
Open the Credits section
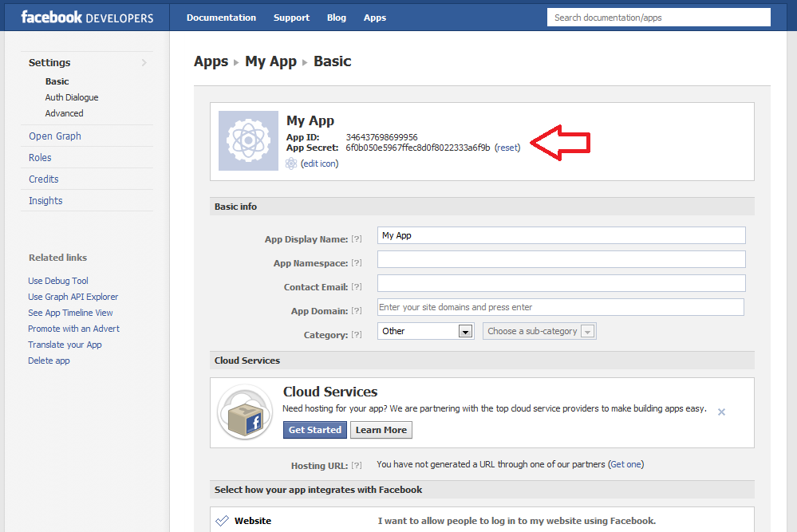point(44,179)
